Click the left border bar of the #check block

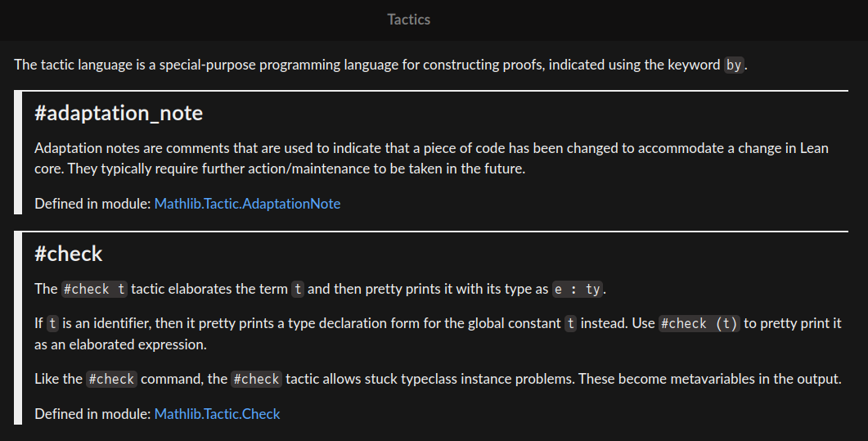[x=19, y=327]
